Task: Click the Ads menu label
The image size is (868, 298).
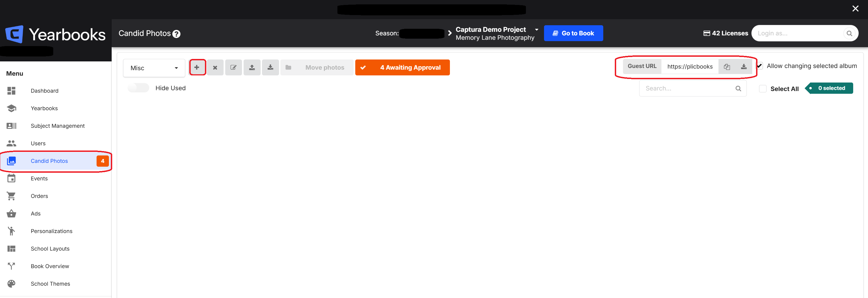Action: tap(36, 214)
